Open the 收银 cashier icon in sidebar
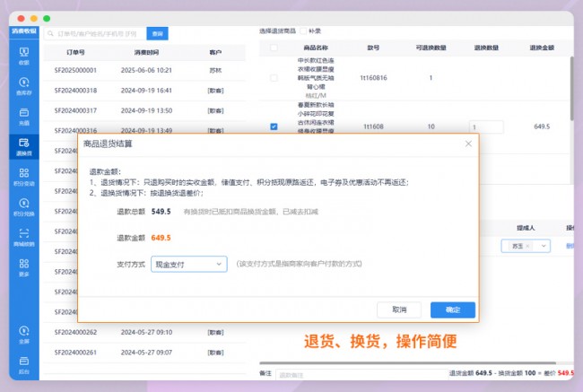This screenshot has width=583, height=392. [24, 55]
